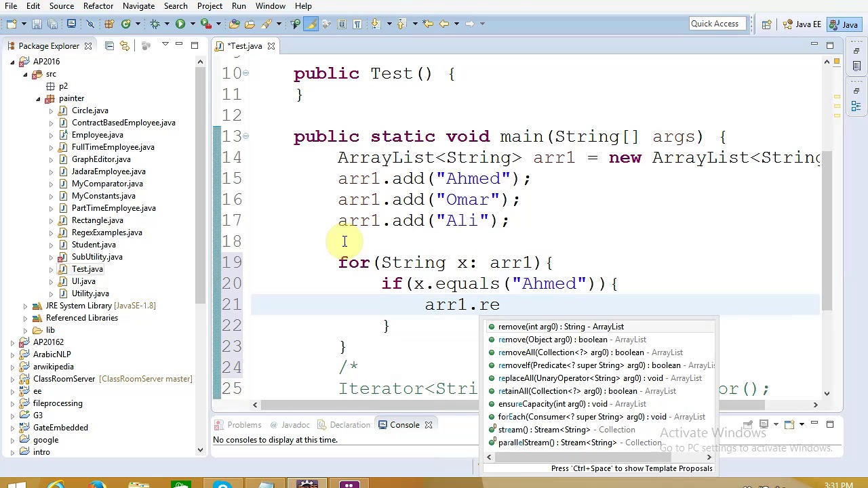Click the editor vertical scrollbar
Image resolution: width=868 pixels, height=488 pixels.
point(827,230)
